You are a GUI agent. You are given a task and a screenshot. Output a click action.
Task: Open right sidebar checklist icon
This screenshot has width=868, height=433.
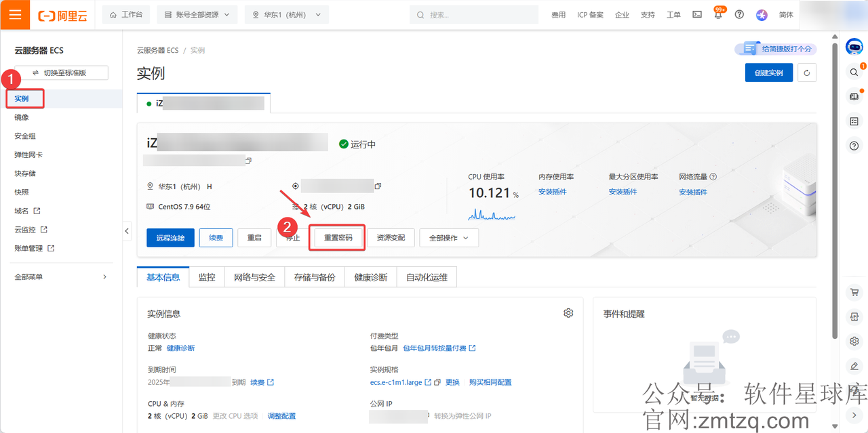click(854, 121)
